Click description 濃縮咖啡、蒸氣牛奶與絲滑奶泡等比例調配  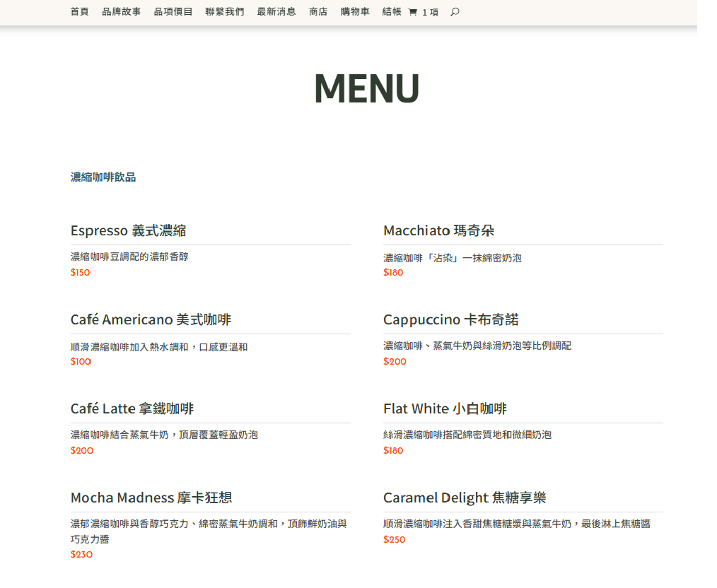coord(477,346)
